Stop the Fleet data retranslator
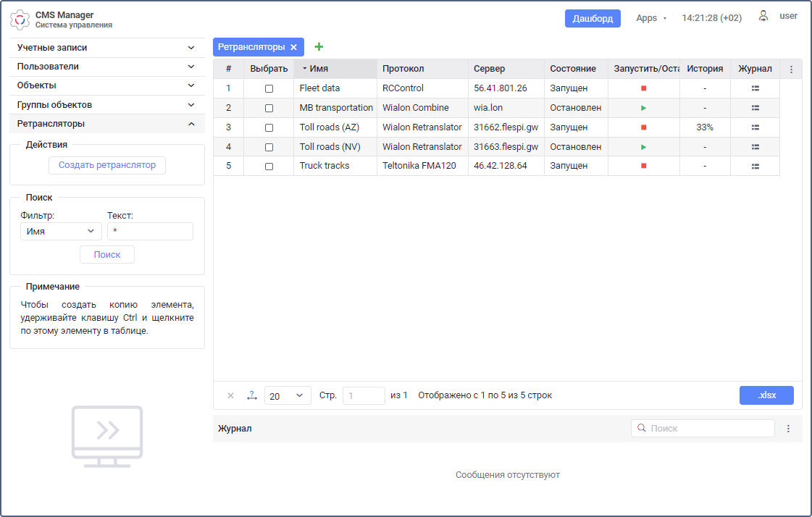The image size is (812, 517). [x=643, y=88]
